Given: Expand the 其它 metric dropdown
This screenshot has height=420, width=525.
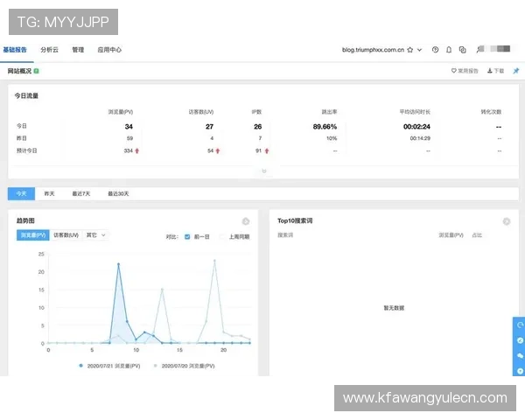Looking at the screenshot, I should tap(95, 235).
